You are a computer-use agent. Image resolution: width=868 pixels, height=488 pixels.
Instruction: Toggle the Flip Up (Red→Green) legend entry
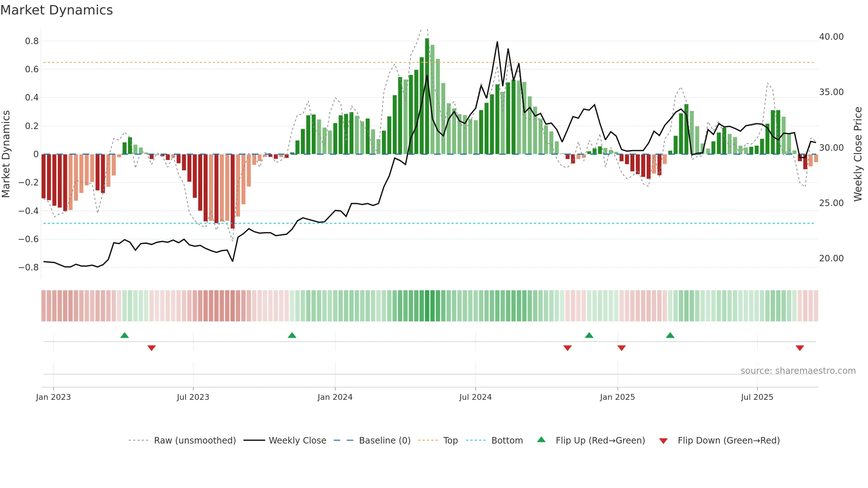(x=591, y=440)
